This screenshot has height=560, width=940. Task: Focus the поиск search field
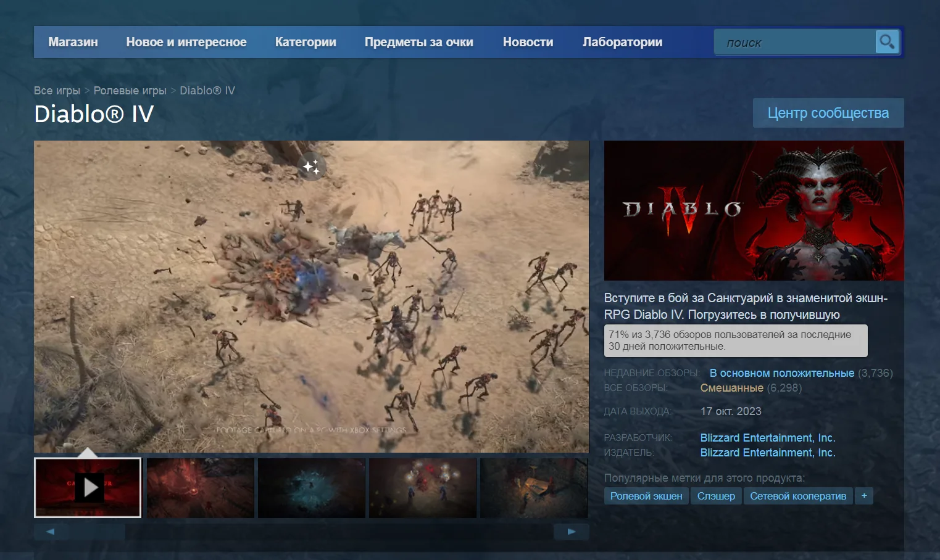click(x=795, y=43)
